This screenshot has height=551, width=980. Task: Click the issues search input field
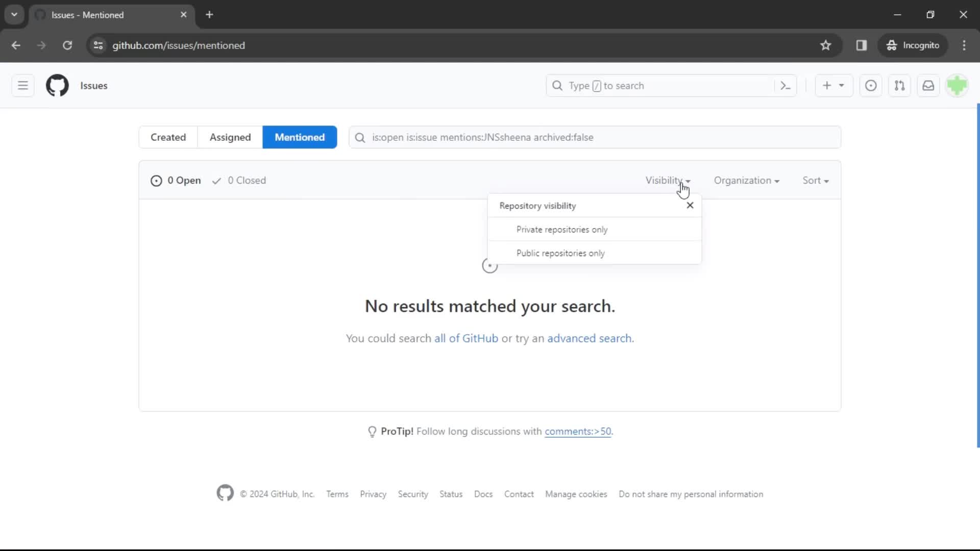coord(596,137)
